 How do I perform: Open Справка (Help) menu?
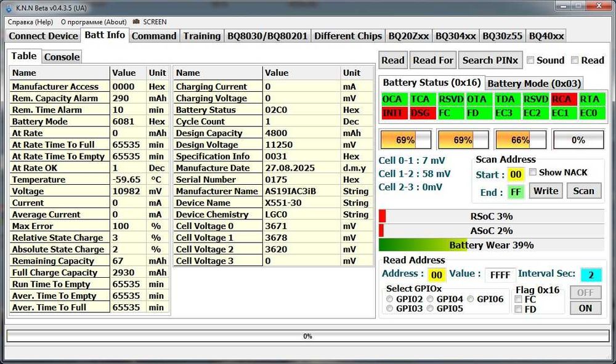point(30,22)
